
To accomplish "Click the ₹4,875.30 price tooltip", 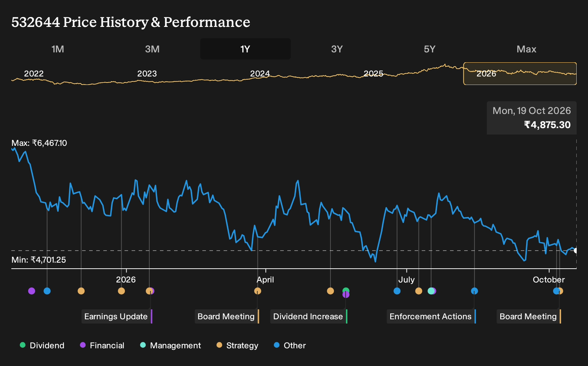I will coord(532,118).
